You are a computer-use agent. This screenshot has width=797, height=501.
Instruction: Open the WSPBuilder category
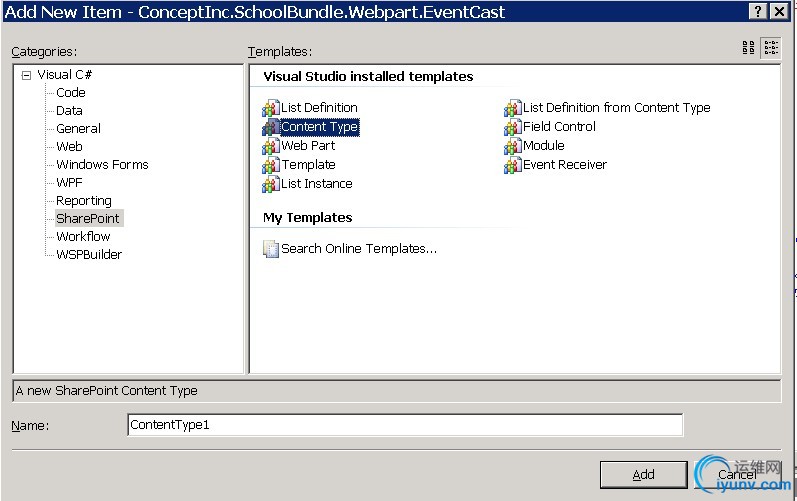tap(89, 254)
